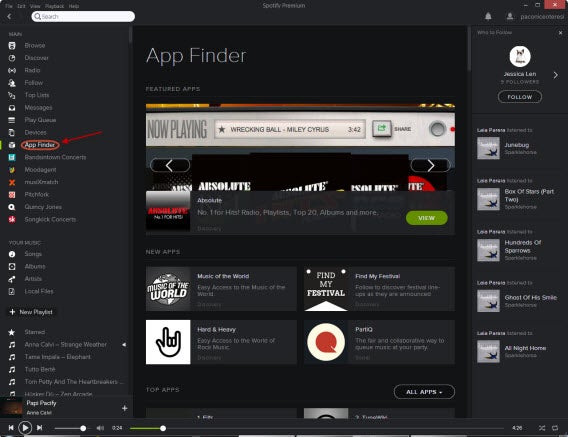The image size is (568, 437).
Task: Show previous featured app with left arrow
Action: [x=170, y=166]
